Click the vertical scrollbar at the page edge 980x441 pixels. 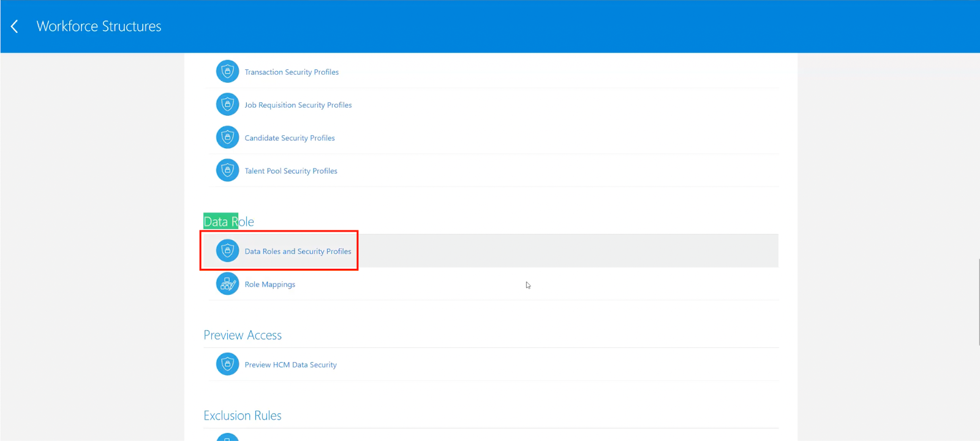(978, 302)
